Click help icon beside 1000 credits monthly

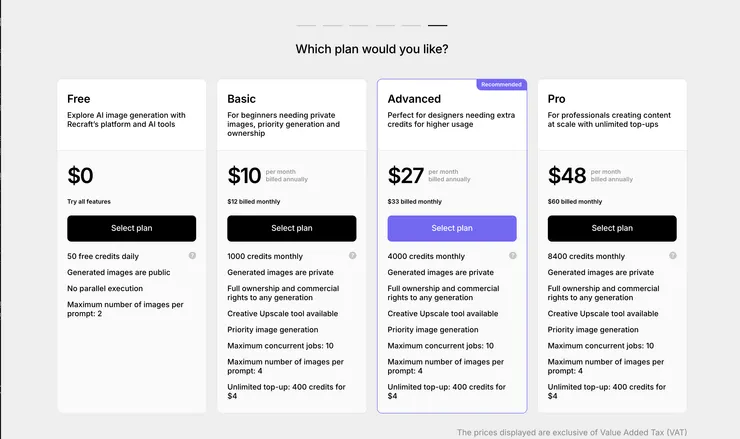[352, 256]
